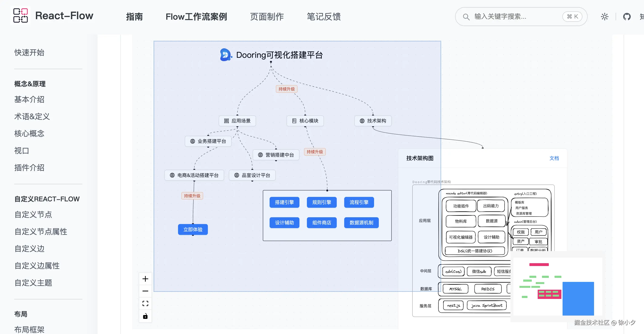Screen dimensions: 644x334
Task: Click the zoom in plus control
Action: click(x=145, y=279)
